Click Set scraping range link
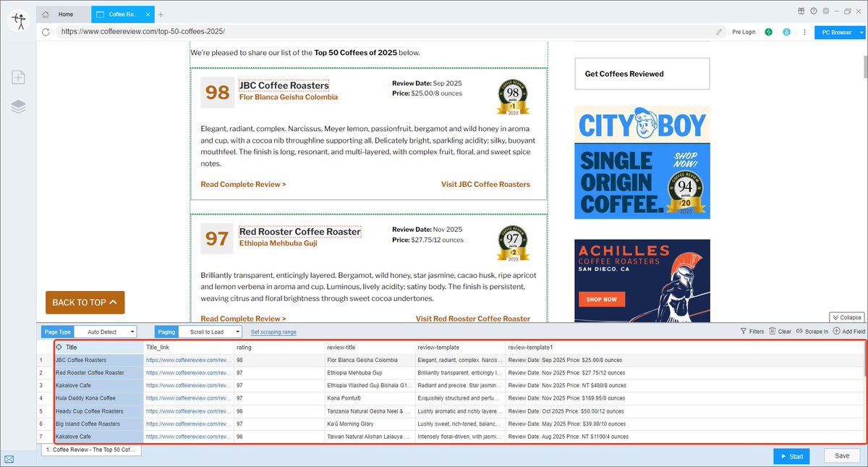Viewport: 868px width, 467px height. [273, 332]
